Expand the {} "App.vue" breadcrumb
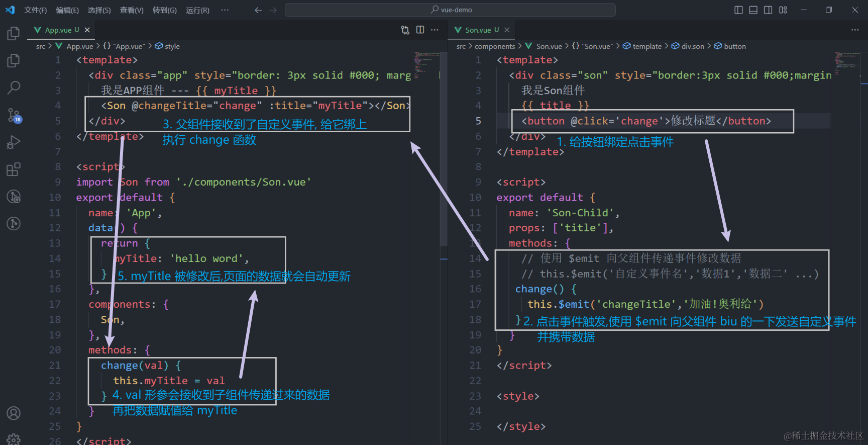Viewport: 868px width, 445px height. 124,46
